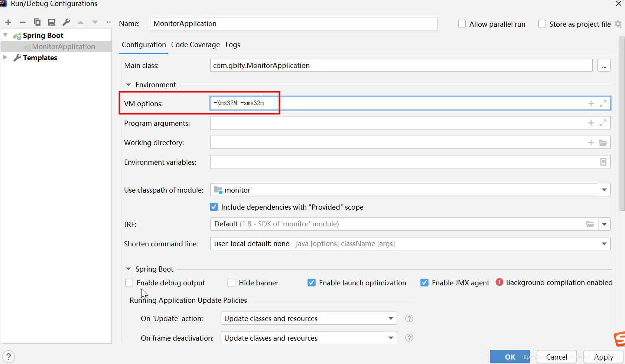Screen dimensions: 625x364
Task: Move configuration down arrow
Action: click(95, 22)
